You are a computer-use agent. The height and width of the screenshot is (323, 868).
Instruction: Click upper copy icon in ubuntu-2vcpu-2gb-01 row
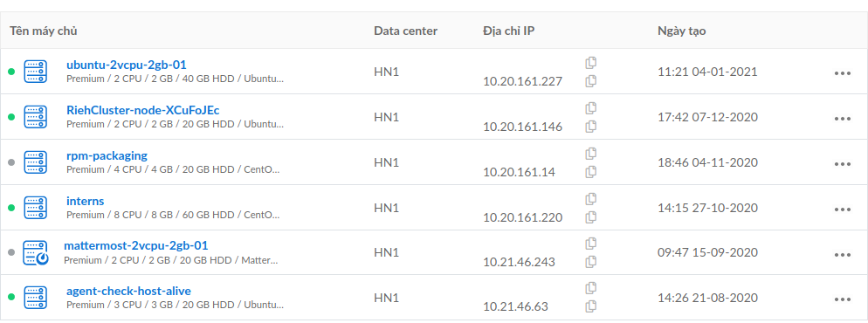pos(590,63)
